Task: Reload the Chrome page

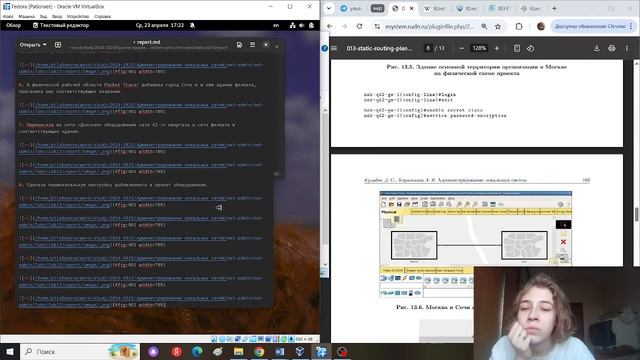Action: (359, 26)
